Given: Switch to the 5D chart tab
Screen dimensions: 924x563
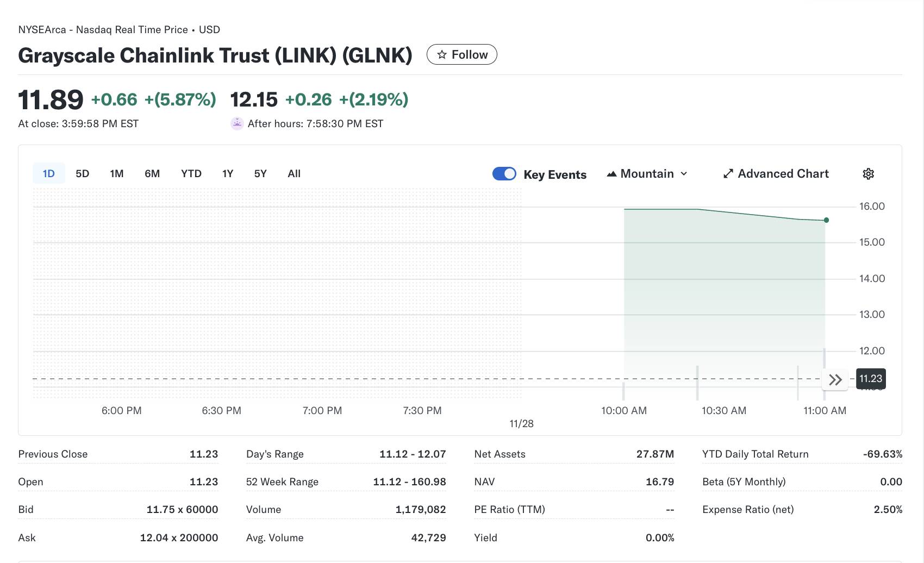Looking at the screenshot, I should coord(82,173).
